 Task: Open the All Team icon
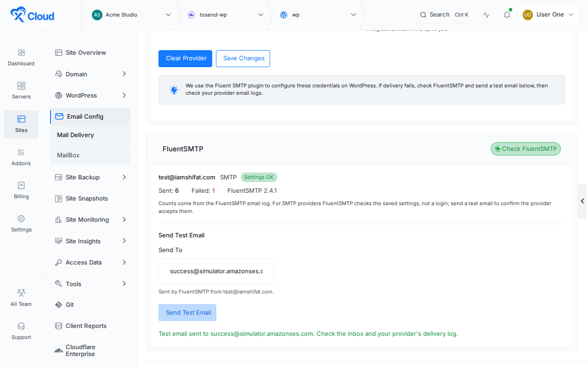pyautogui.click(x=21, y=293)
